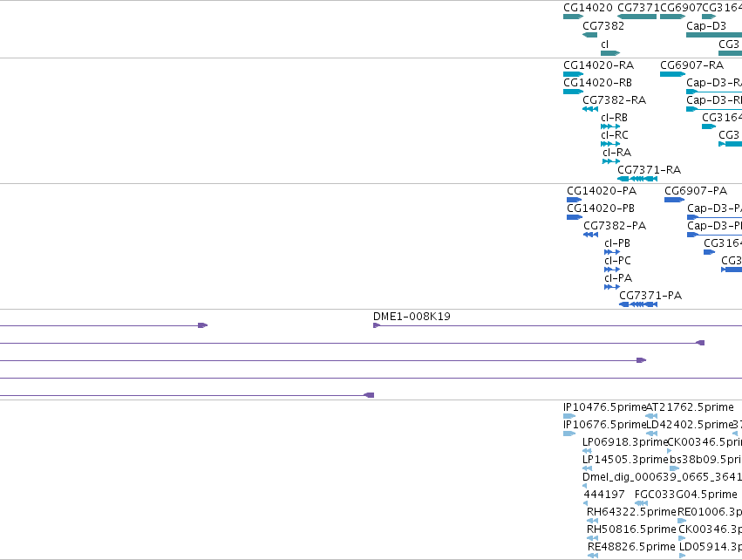Select the CG7371 gene bar

tap(637, 17)
